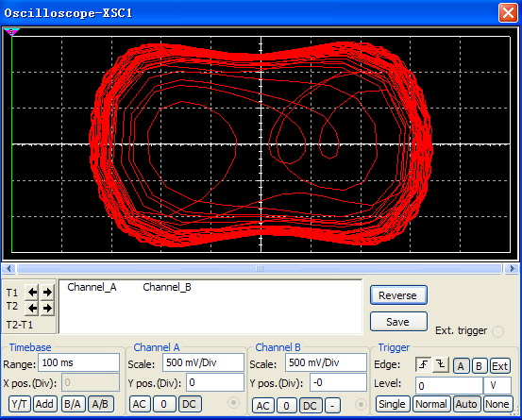Click the horizontal scrollbar thumb
The image size is (522, 420).
(x=260, y=268)
